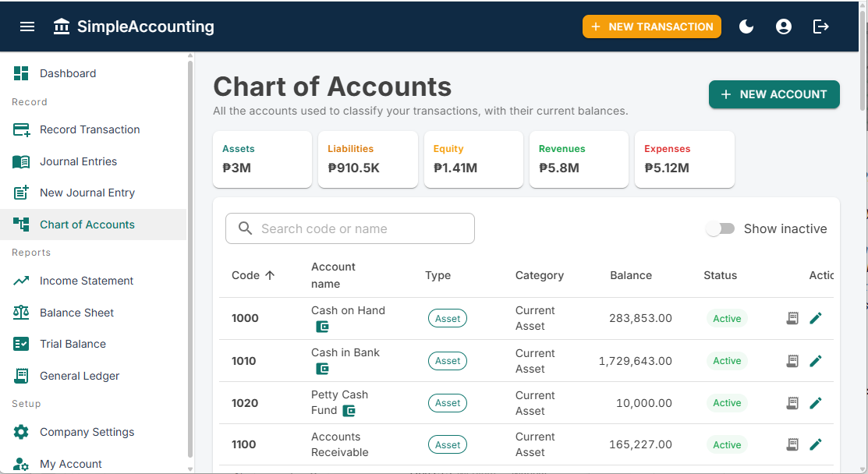Click the NEW TRANSACTION button
The width and height of the screenshot is (868, 474).
pyautogui.click(x=651, y=27)
